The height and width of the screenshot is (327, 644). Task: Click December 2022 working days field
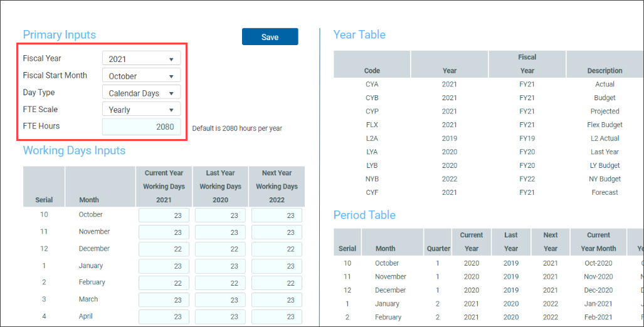click(x=277, y=249)
